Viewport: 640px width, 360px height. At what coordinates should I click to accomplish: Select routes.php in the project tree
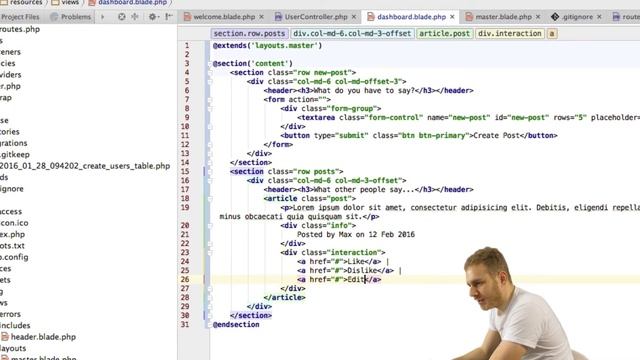[x=20, y=29]
